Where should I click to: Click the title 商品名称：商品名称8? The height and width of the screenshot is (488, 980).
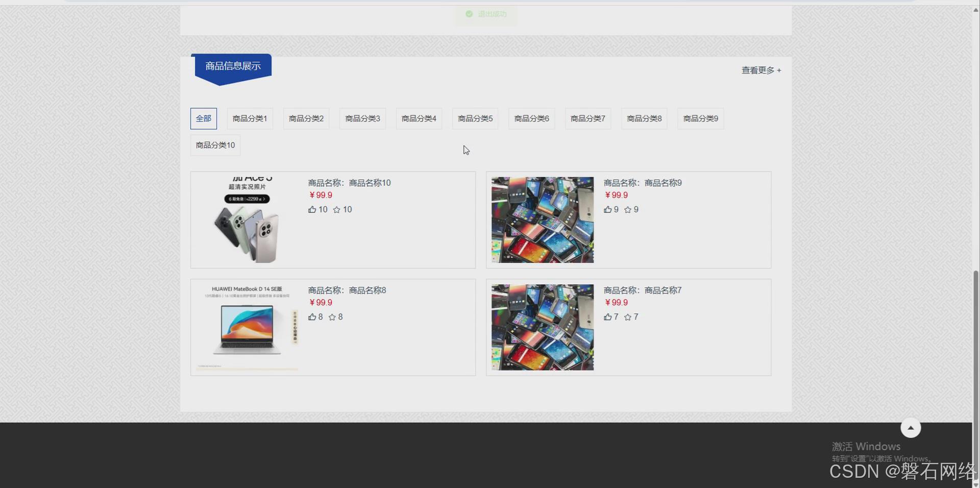(x=347, y=290)
